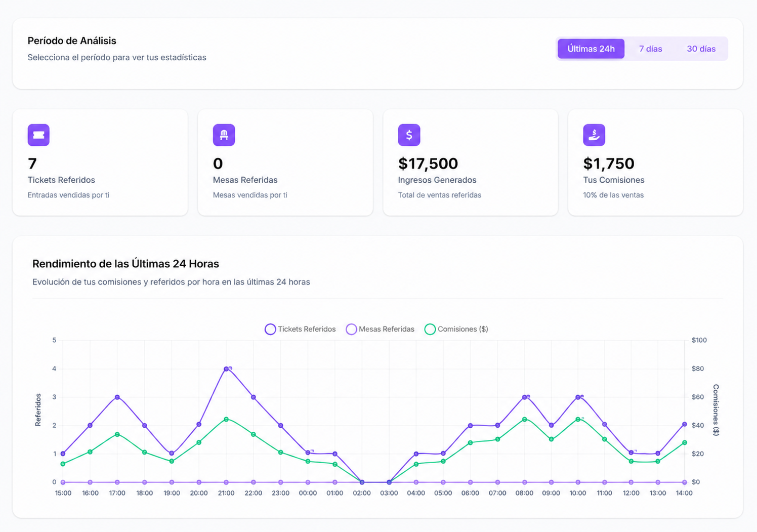The width and height of the screenshot is (757, 532).
Task: Click the "10% de las ventas" caption
Action: [x=613, y=195]
